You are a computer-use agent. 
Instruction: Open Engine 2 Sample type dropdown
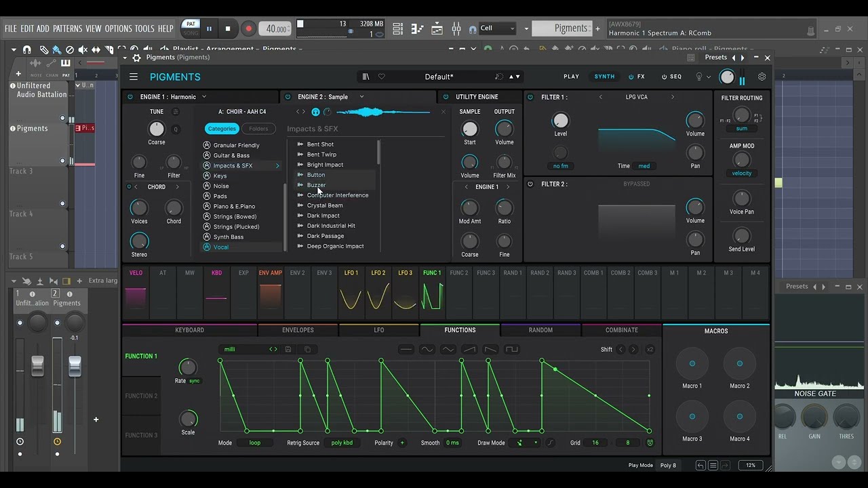click(x=361, y=97)
